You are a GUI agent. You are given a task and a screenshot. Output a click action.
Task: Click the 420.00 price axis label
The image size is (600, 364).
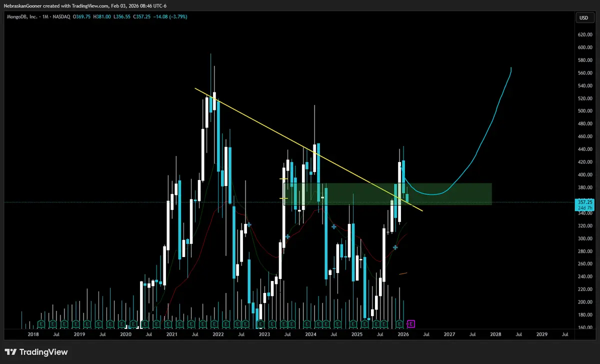coord(585,162)
